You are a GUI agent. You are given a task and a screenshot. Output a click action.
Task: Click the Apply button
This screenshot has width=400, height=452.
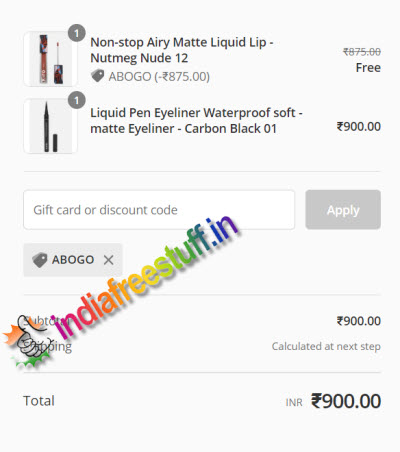tap(343, 210)
